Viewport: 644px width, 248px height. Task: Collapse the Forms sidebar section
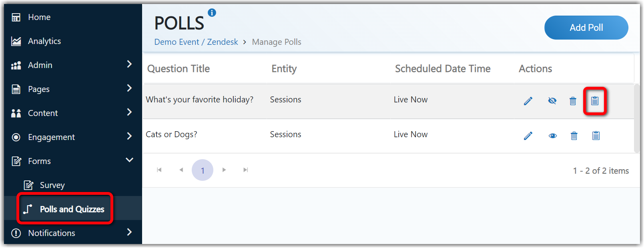pos(129,160)
